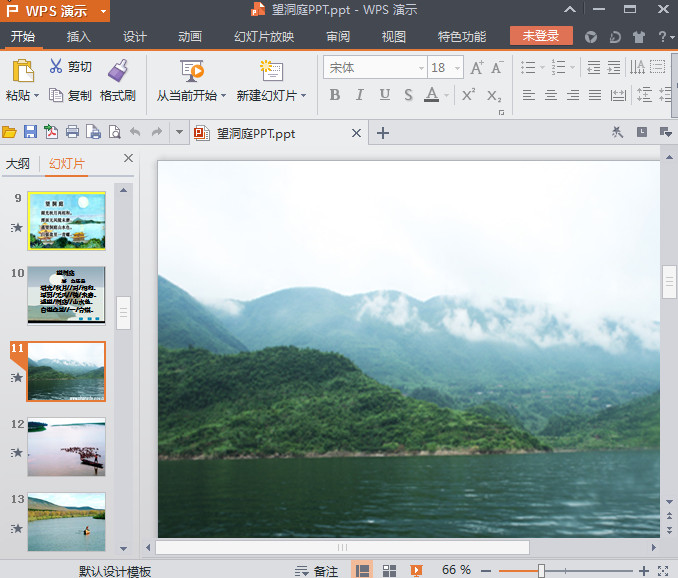
Task: Decrease font size with the smaller A
Action: point(497,67)
